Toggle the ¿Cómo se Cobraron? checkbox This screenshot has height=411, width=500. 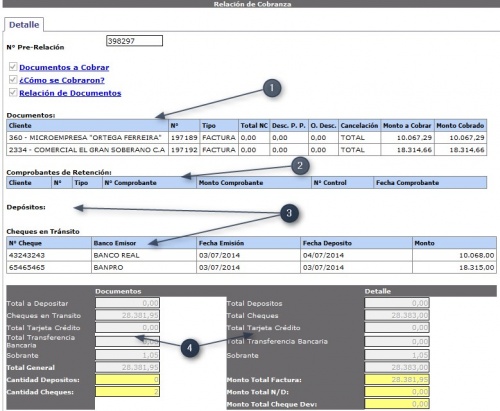coord(13,80)
